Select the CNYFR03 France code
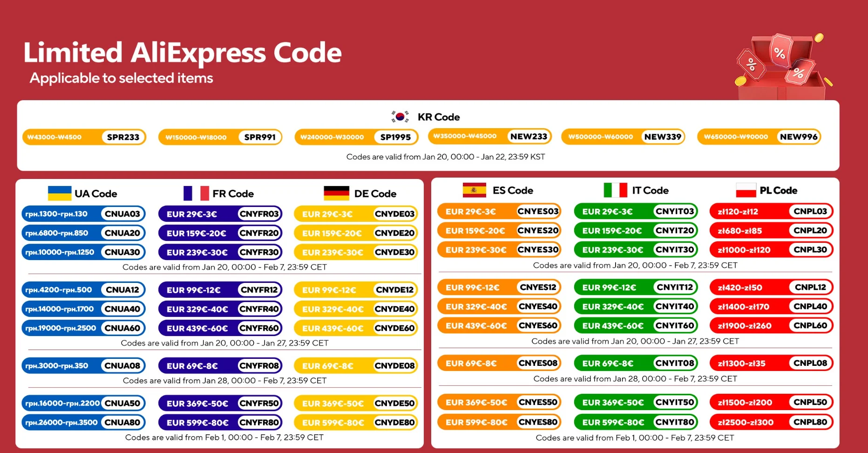This screenshot has height=453, width=868. coord(220,214)
